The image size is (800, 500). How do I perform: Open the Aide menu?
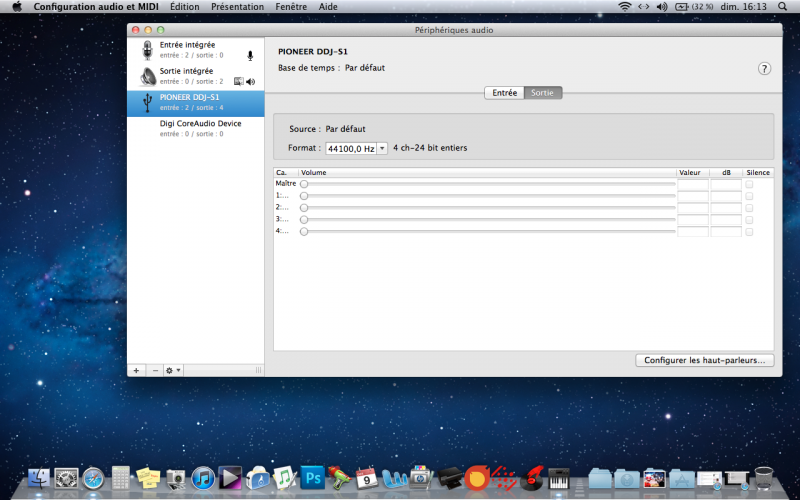coord(328,7)
